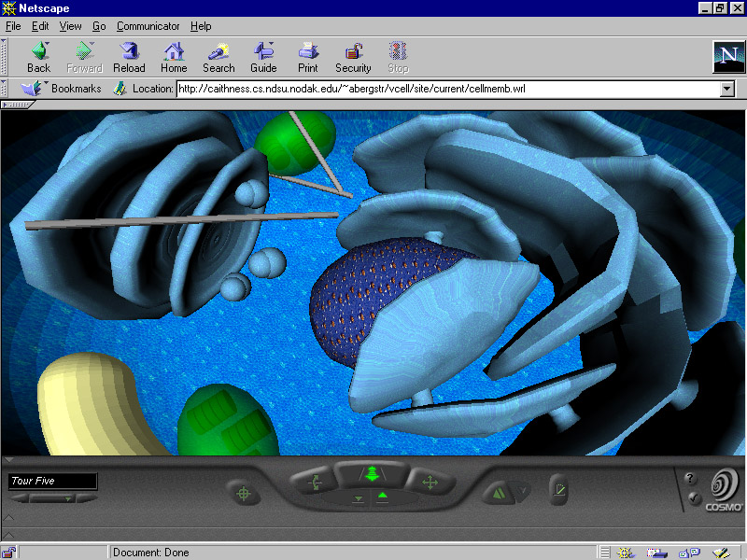Open the Tour Five viewpoint list

(x=53, y=482)
